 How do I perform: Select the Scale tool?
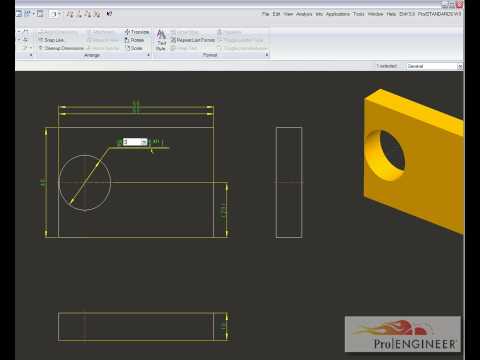[x=134, y=48]
